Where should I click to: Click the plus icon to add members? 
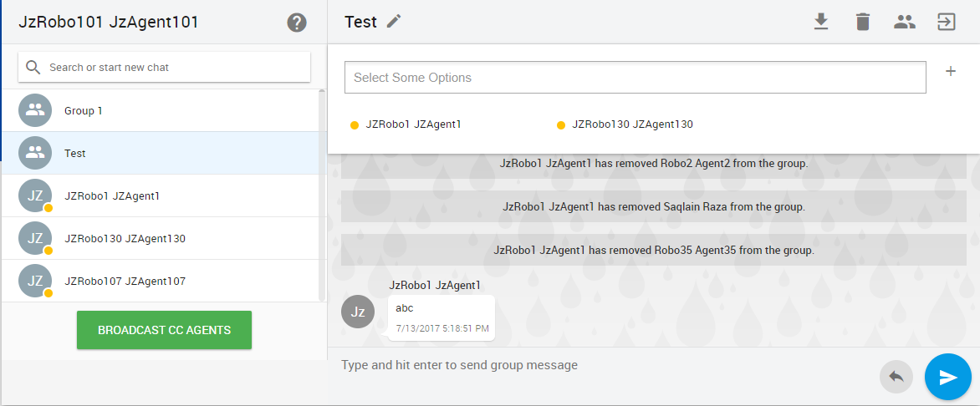click(x=951, y=72)
